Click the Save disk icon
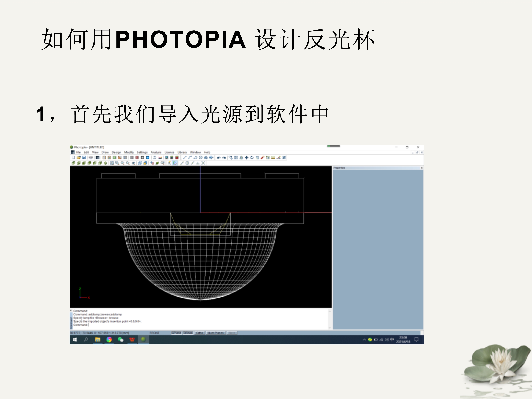 pos(84,158)
